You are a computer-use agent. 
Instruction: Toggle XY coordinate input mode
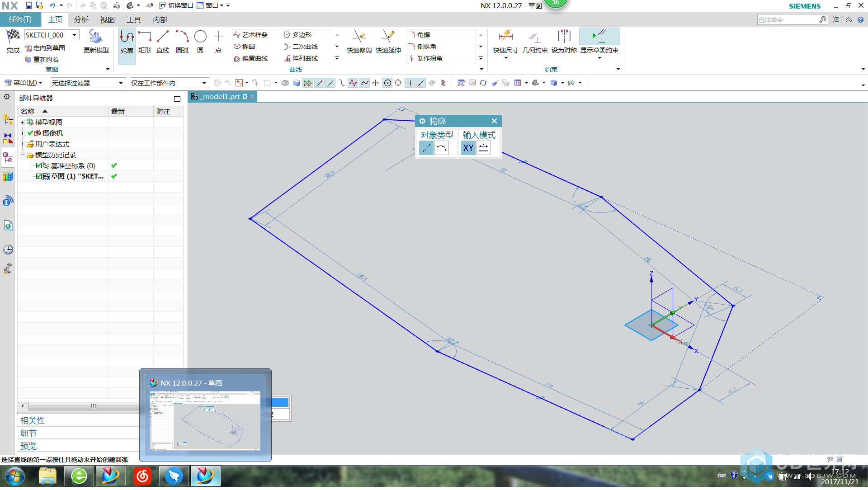coord(468,148)
